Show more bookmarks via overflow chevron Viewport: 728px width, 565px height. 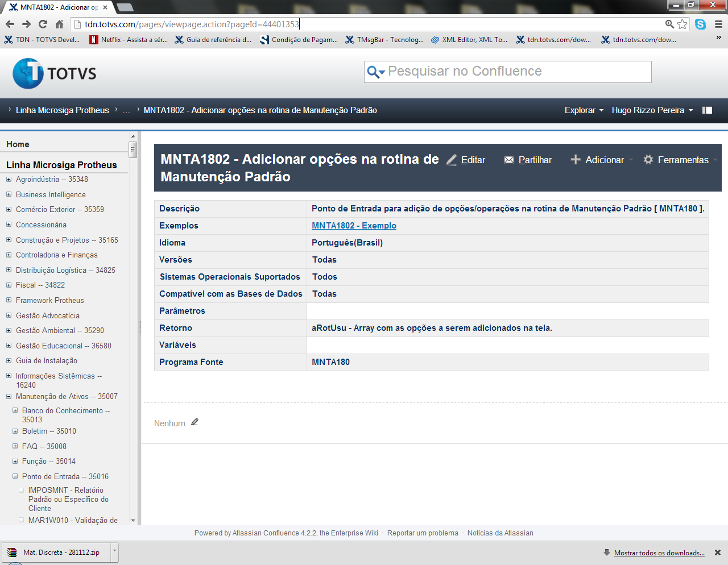[x=719, y=38]
